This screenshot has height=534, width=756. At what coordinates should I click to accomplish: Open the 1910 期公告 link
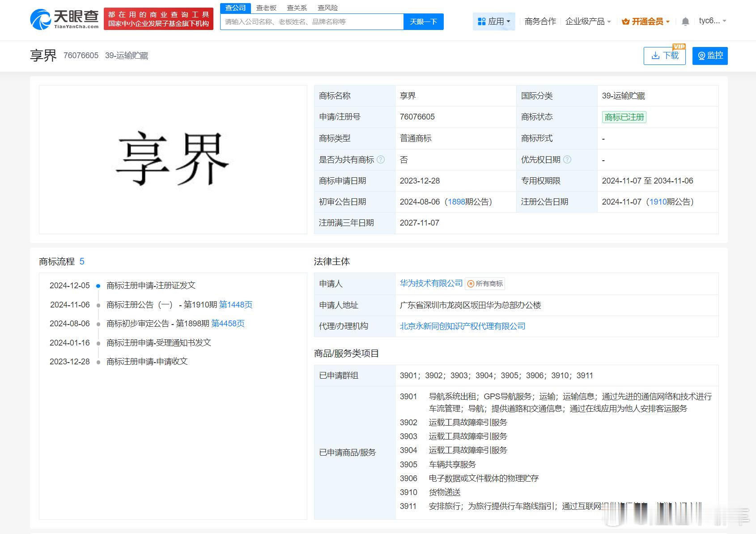click(x=658, y=202)
